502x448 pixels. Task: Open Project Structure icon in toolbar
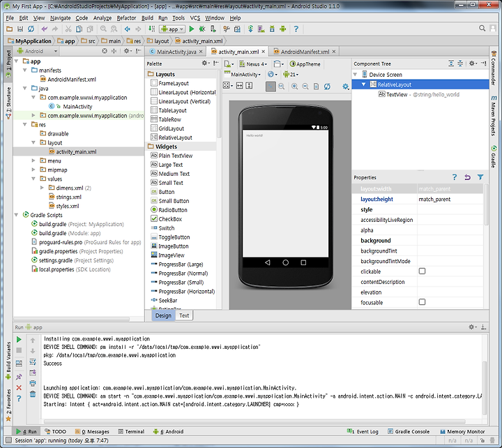[237, 29]
